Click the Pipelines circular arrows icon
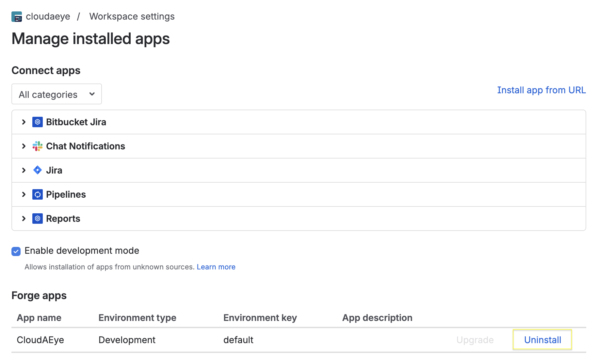 pyautogui.click(x=38, y=194)
